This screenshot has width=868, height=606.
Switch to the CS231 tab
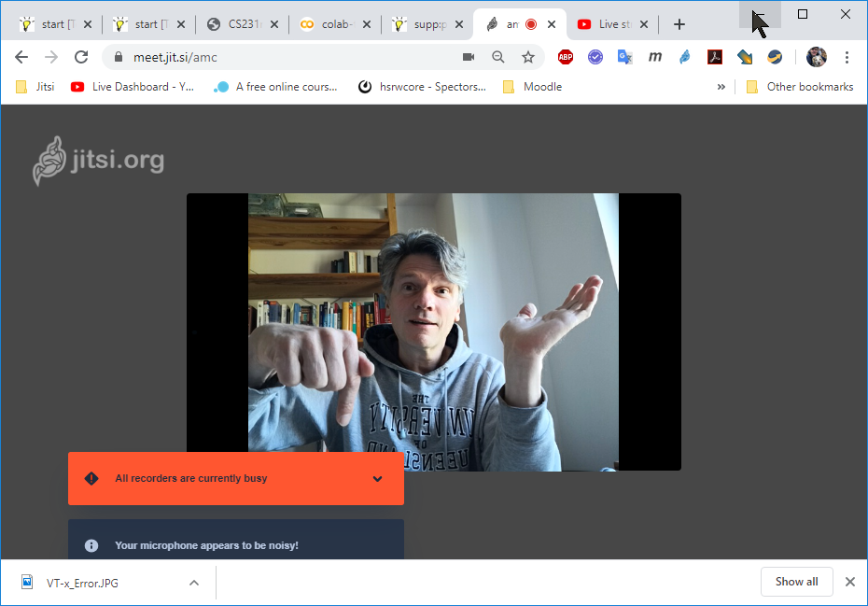click(x=241, y=24)
